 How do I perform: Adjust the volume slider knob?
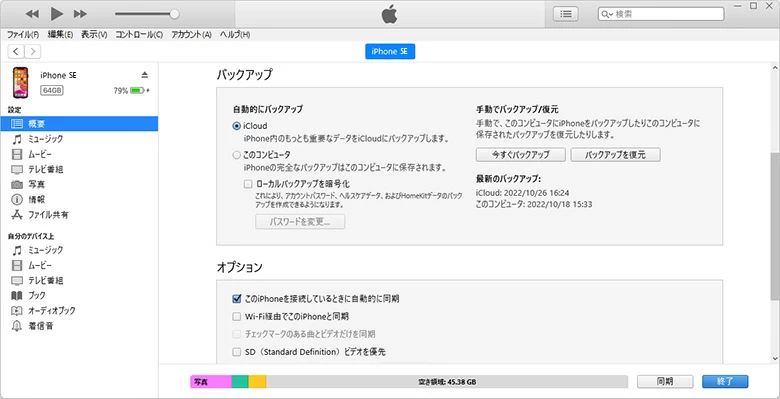coord(174,14)
